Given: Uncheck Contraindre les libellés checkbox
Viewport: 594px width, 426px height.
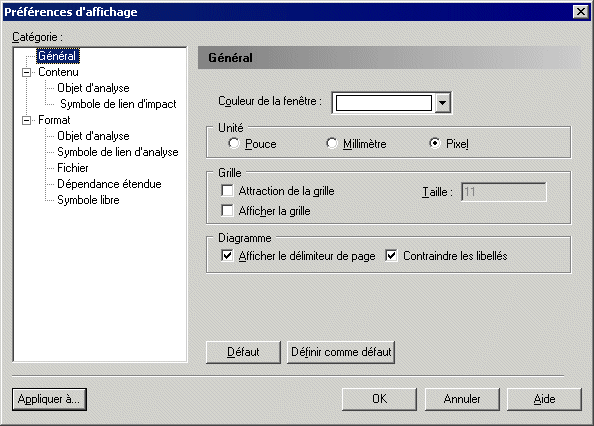Looking at the screenshot, I should (x=391, y=256).
